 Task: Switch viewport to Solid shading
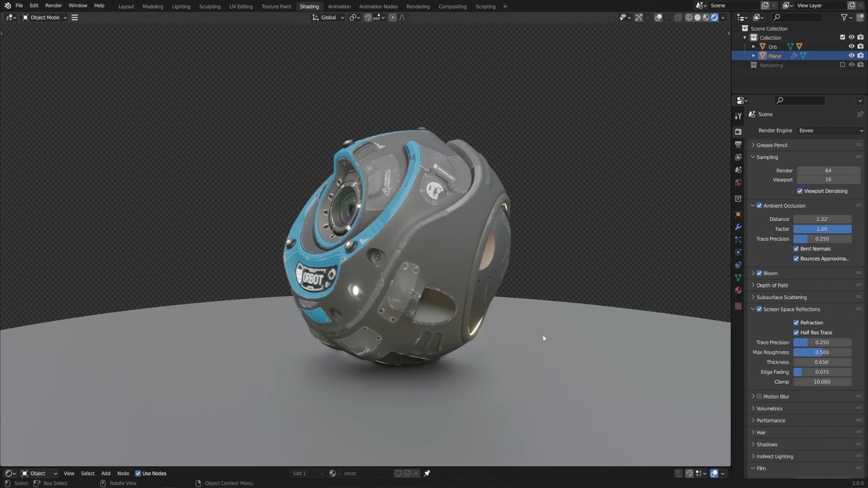coord(697,18)
